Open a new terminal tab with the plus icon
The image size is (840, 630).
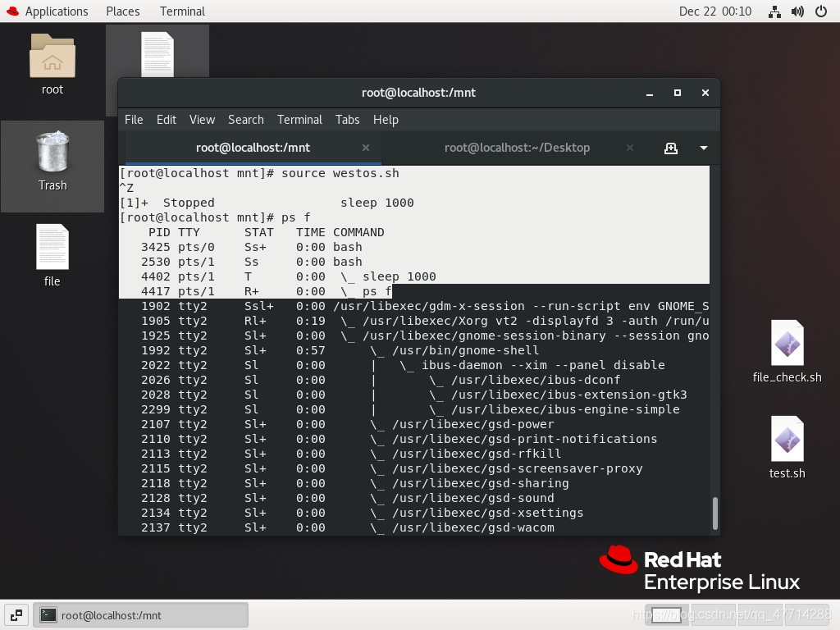[671, 148]
